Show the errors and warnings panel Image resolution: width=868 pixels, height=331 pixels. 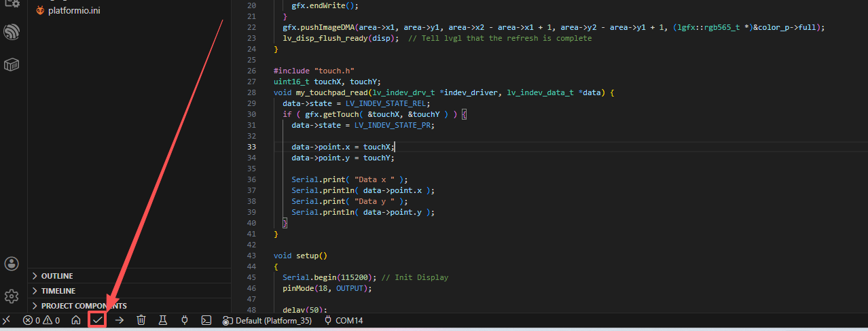(41, 320)
